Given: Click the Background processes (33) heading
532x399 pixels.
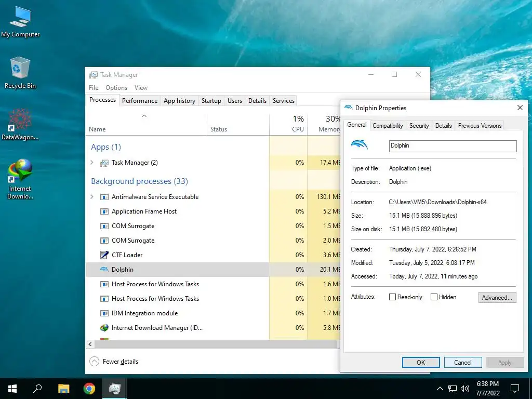Looking at the screenshot, I should (139, 181).
